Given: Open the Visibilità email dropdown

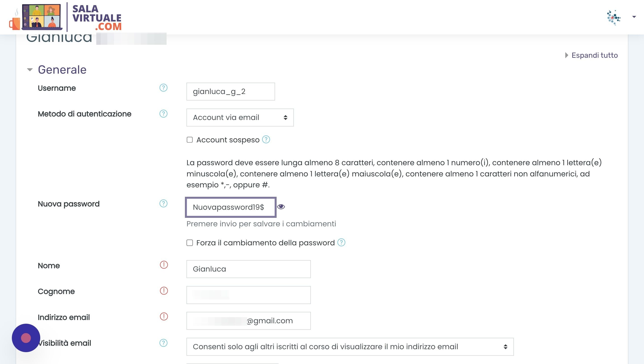Looking at the screenshot, I should pyautogui.click(x=350, y=347).
